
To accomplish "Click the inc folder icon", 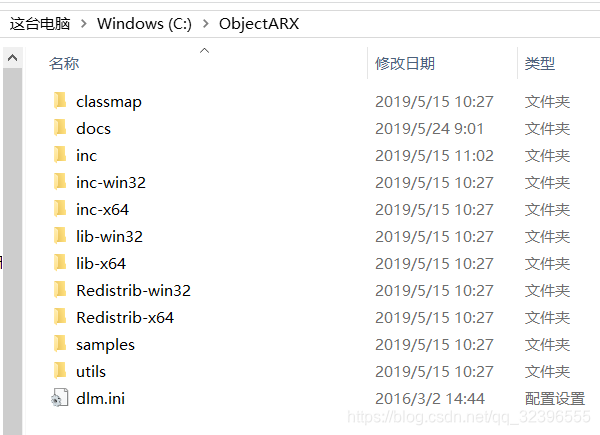I will [x=60, y=155].
